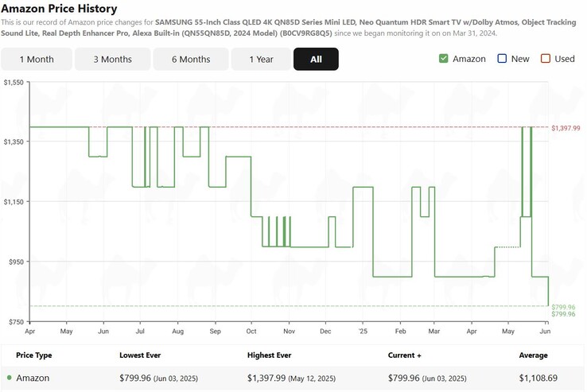
Task: Click the $1,350 y-axis label
Action: tap(14, 142)
